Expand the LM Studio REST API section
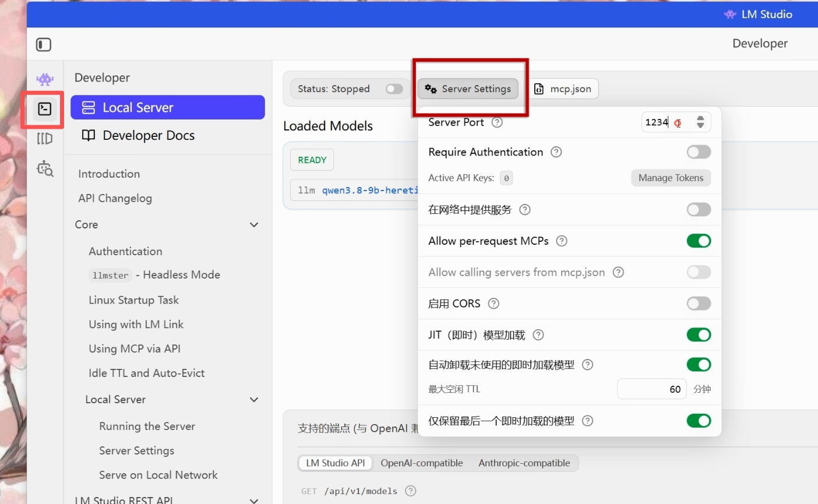Viewport: 818px width, 504px height. click(254, 500)
